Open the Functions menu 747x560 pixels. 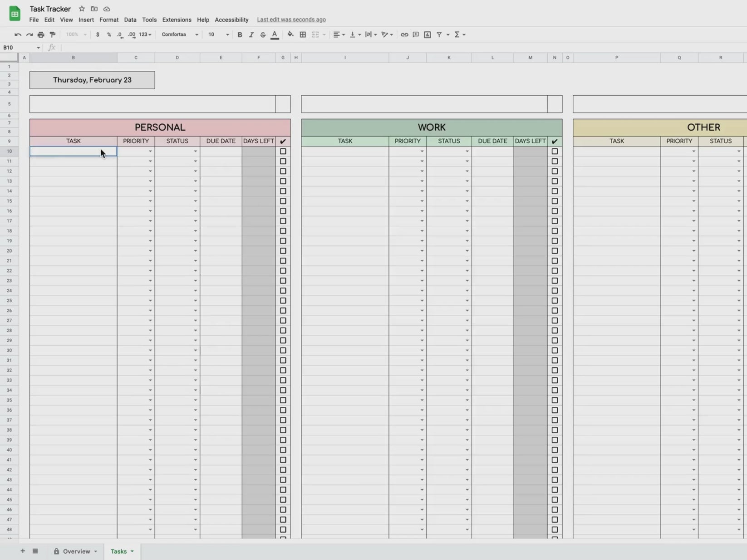[x=459, y=34]
